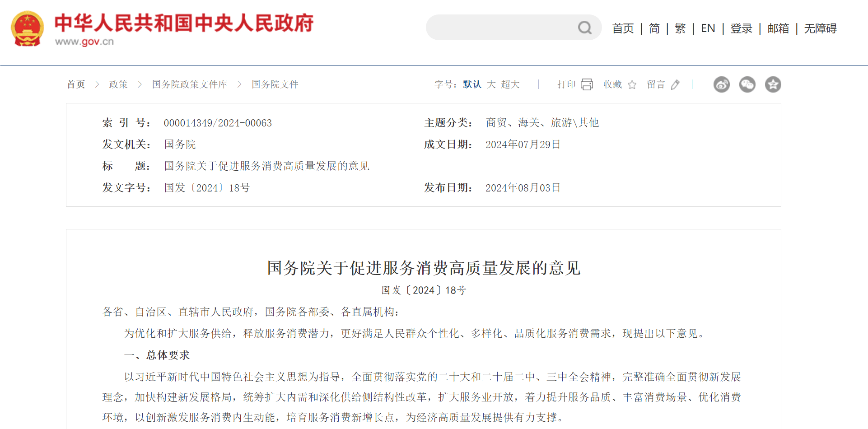Share the article to Weibo
The image size is (868, 429).
coord(721,84)
